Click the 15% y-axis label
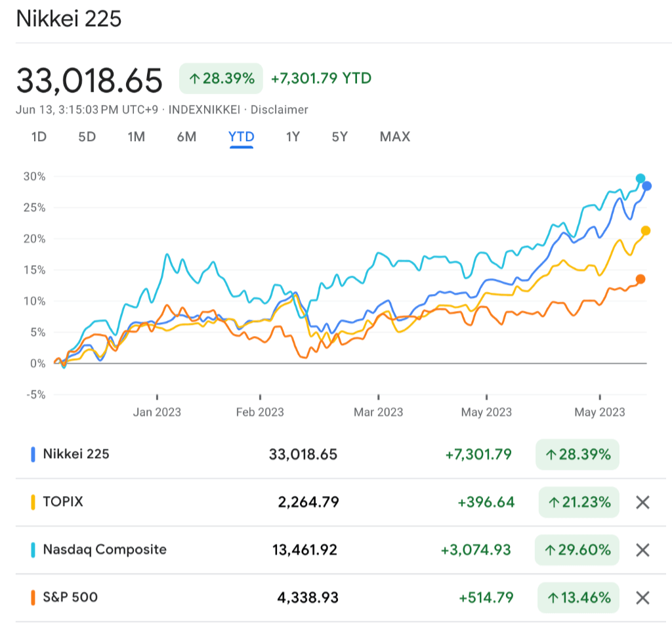The width and height of the screenshot is (672, 632). tap(34, 270)
